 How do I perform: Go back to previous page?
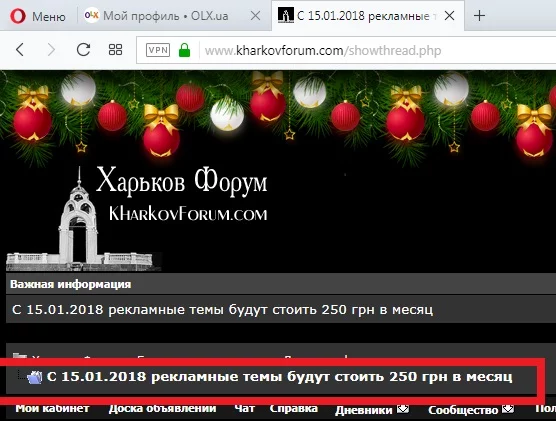(20, 50)
